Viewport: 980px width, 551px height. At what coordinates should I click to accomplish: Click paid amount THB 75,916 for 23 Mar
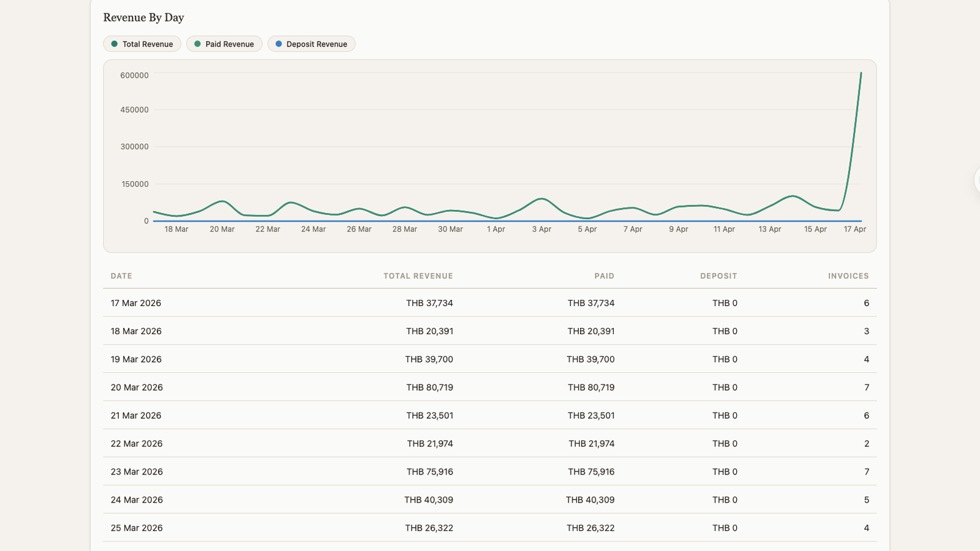coord(591,472)
